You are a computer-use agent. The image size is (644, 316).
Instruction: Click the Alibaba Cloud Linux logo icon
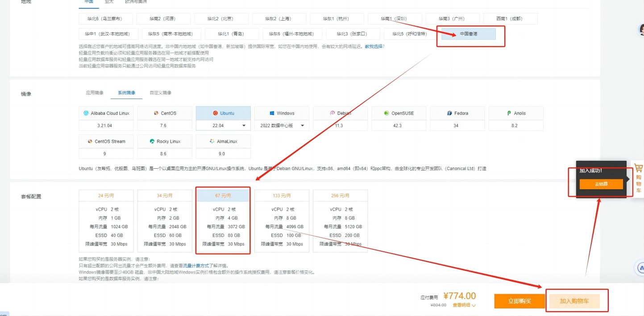86,113
